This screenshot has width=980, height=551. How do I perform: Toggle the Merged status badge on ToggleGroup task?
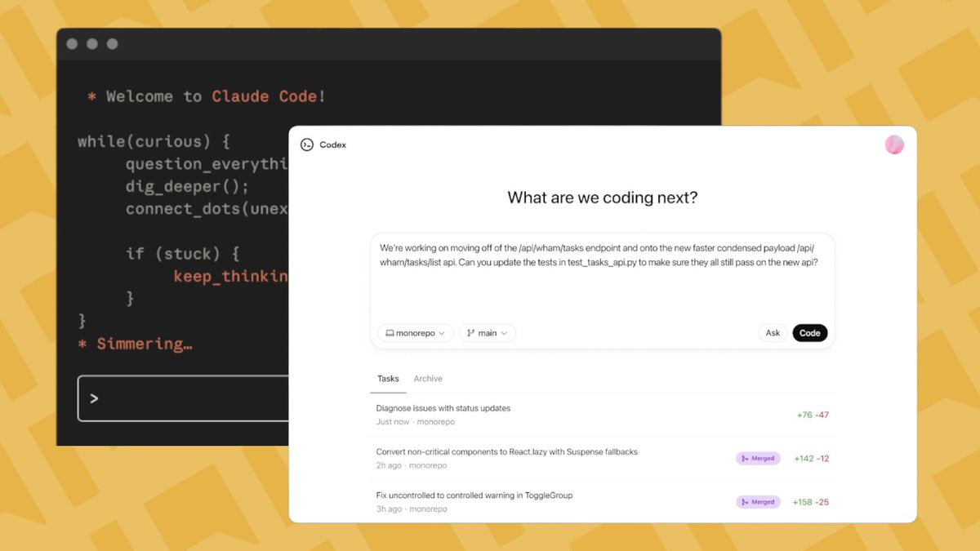[x=758, y=502]
